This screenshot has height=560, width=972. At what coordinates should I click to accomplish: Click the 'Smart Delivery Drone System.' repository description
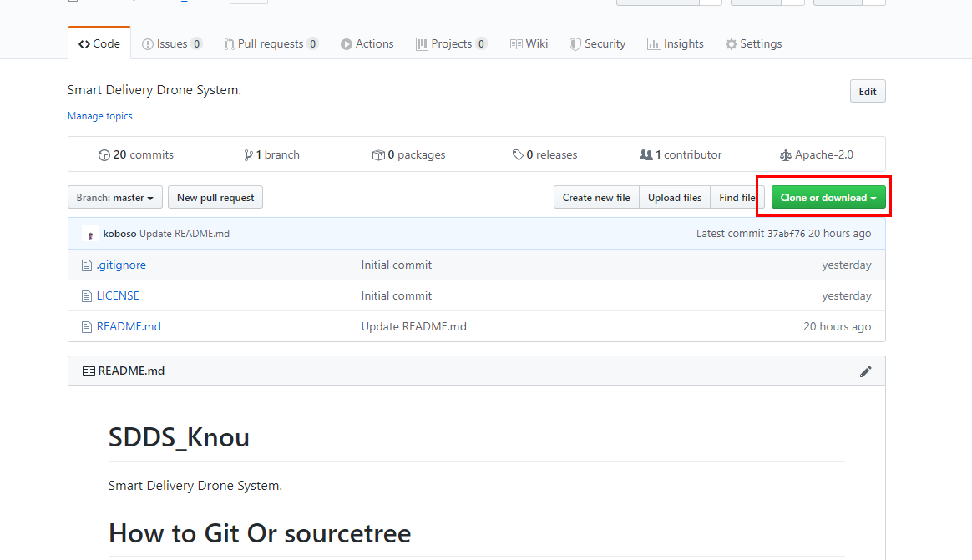click(154, 90)
